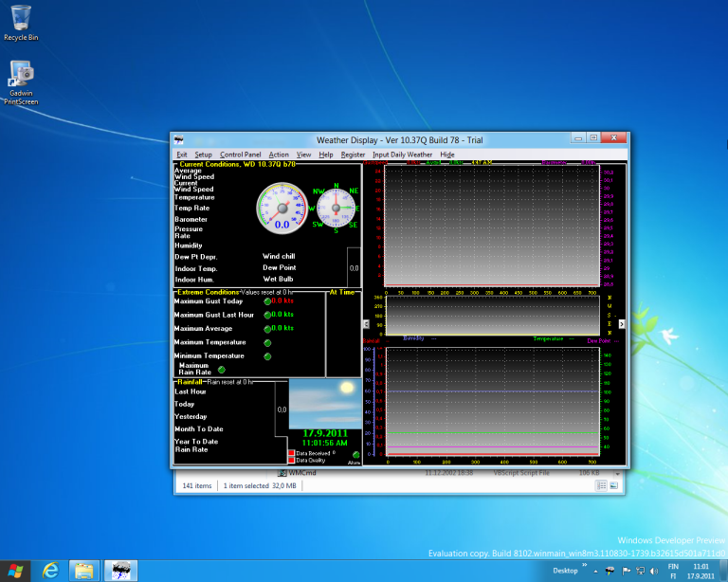Expand the Desktop toolbar chevron
This screenshot has width=728, height=582.
click(x=585, y=565)
